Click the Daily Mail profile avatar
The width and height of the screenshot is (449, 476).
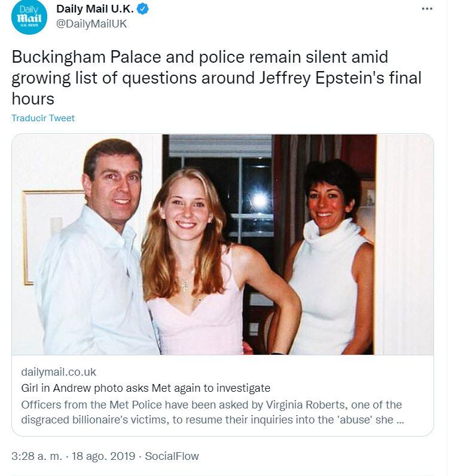[x=28, y=18]
